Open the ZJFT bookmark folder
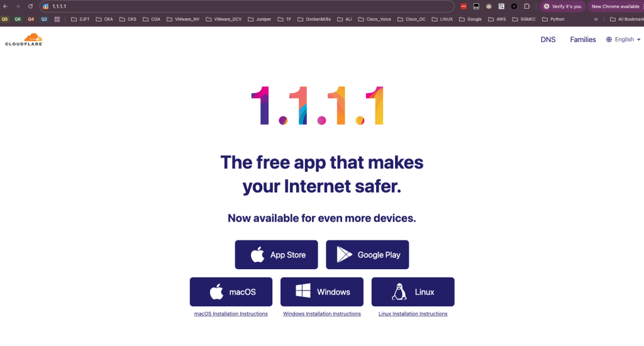The height and width of the screenshot is (346, 644). 80,20
